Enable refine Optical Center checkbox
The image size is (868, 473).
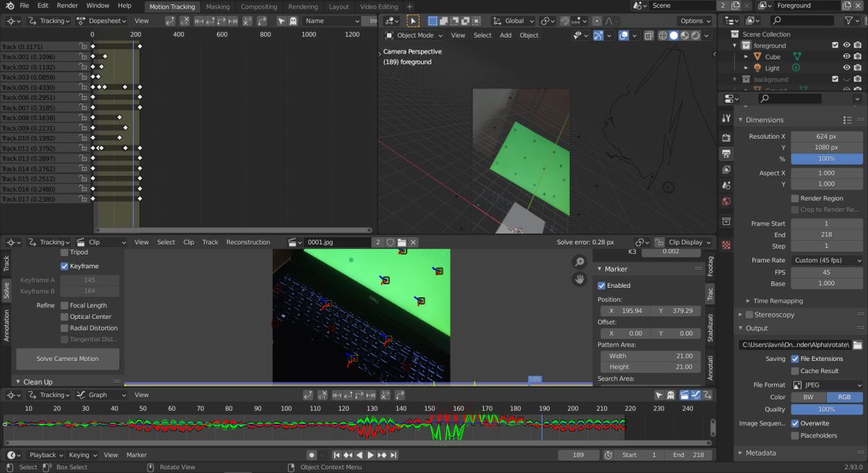coord(64,317)
